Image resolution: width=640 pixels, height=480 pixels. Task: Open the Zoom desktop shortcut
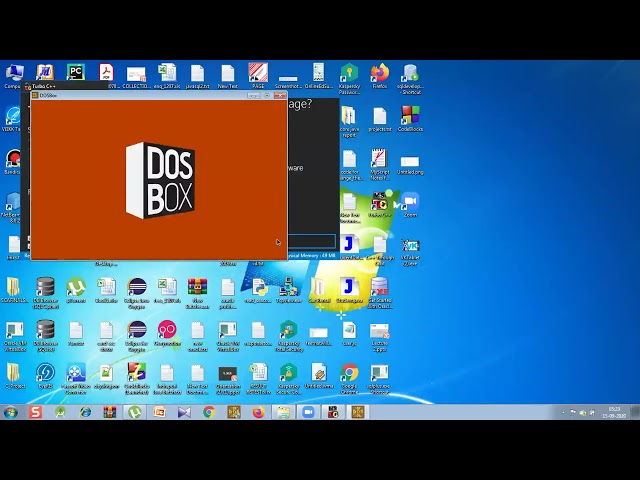(410, 204)
